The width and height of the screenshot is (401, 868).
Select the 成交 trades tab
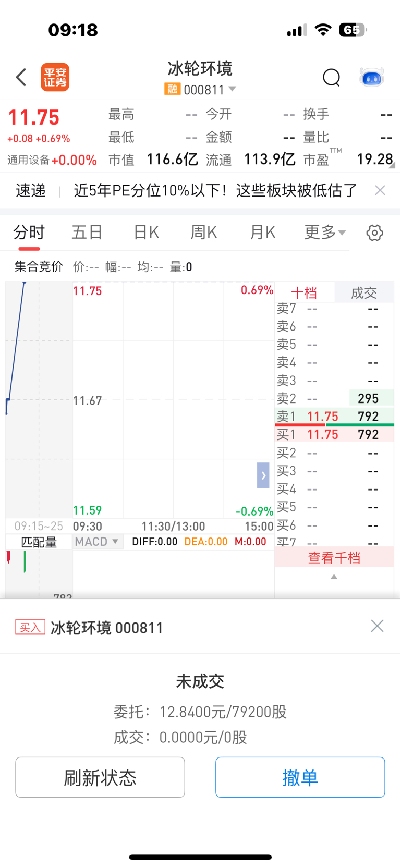(364, 292)
